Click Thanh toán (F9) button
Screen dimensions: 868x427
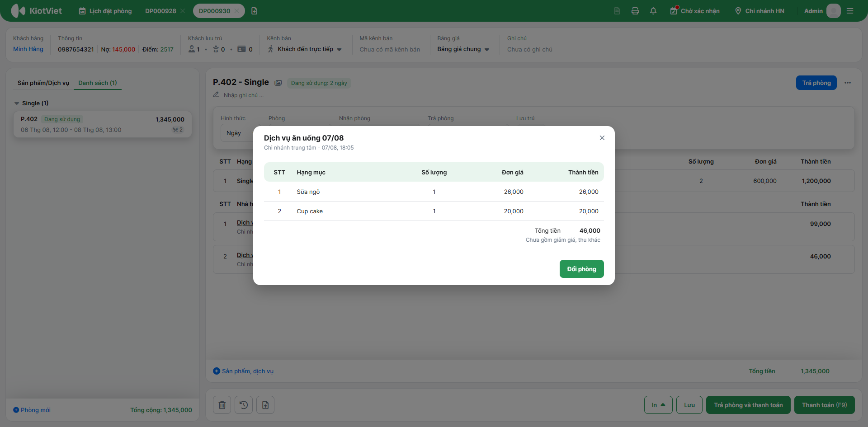coord(825,405)
